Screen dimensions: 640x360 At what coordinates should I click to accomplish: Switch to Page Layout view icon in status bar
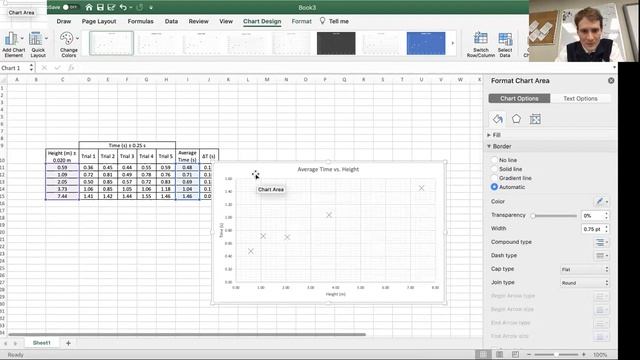tap(499, 354)
